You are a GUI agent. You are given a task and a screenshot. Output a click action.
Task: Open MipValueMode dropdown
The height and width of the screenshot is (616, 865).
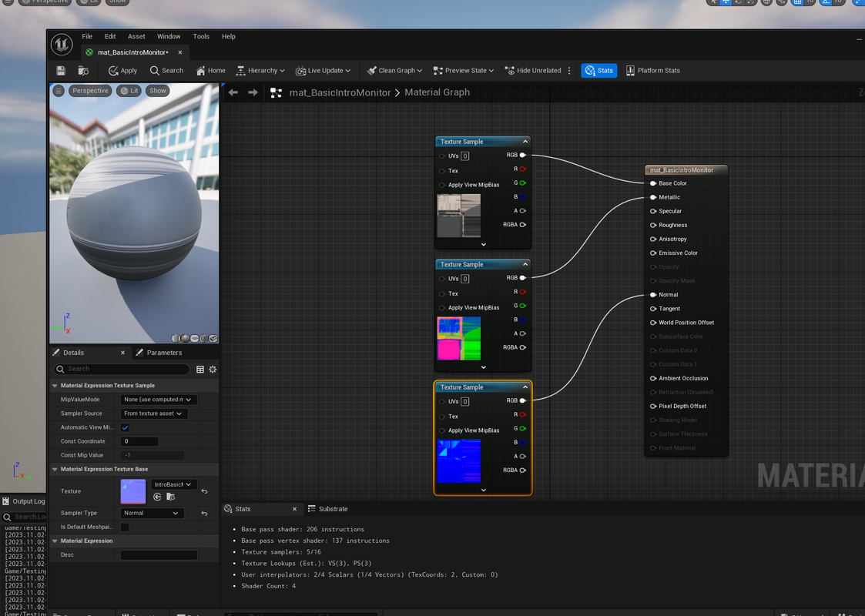click(x=159, y=400)
